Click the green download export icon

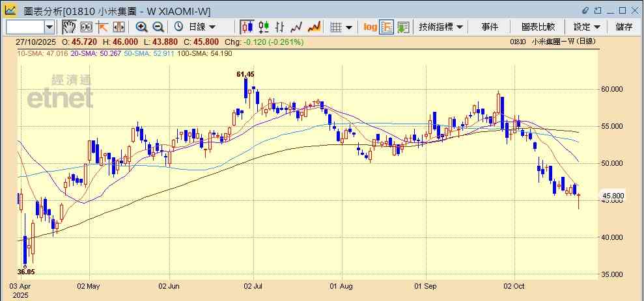pos(404,27)
